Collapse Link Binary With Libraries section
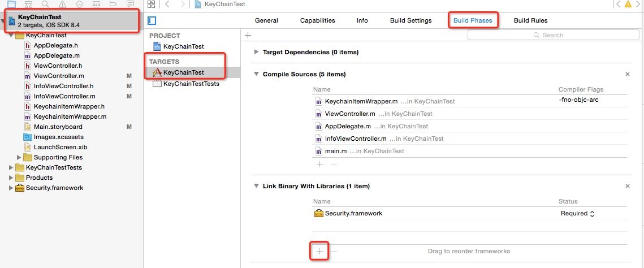The height and width of the screenshot is (268, 644). point(256,187)
